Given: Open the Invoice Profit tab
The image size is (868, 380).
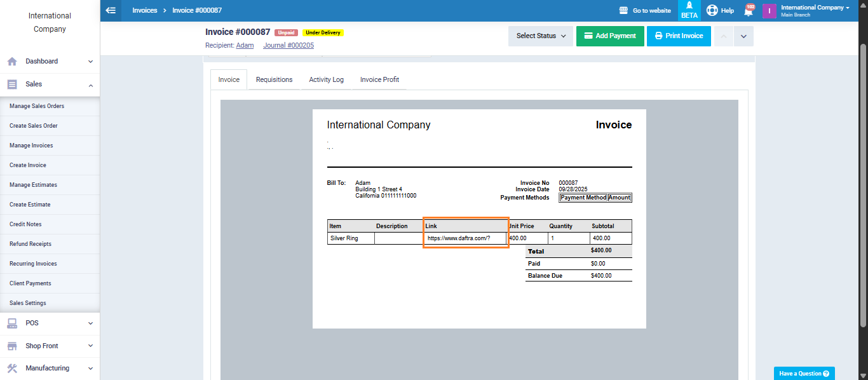Looking at the screenshot, I should [x=379, y=80].
